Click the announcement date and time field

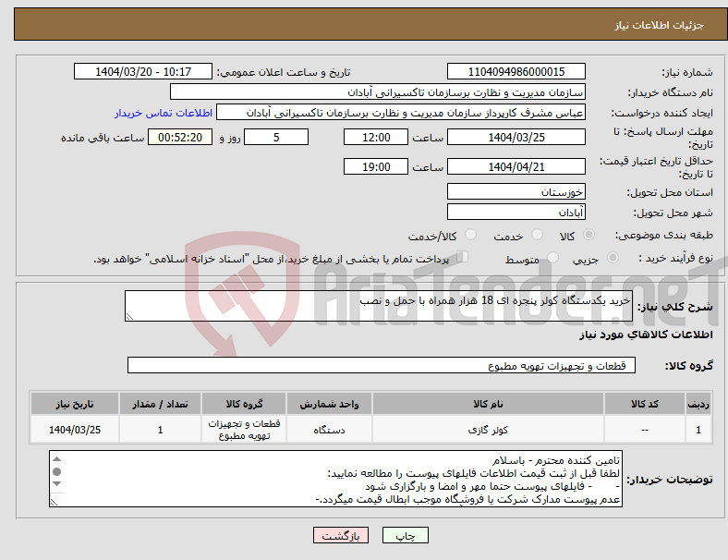pos(143,72)
